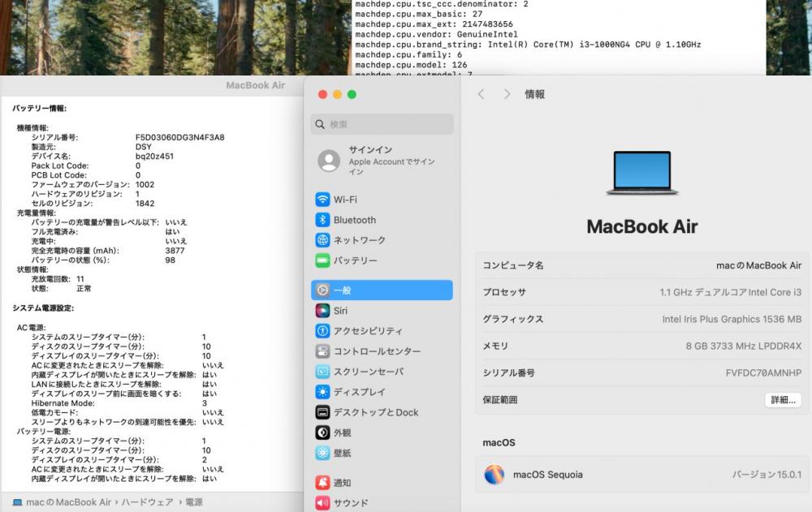
Task: Select the 一般 gear icon
Action: (x=322, y=290)
